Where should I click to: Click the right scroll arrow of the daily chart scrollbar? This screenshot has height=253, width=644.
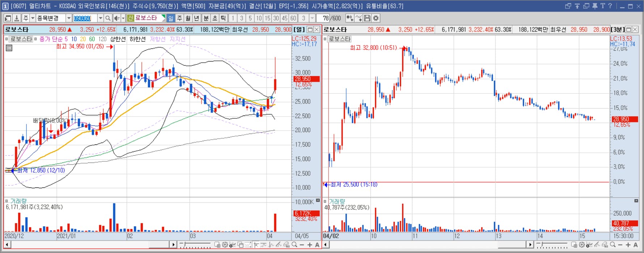173,245
